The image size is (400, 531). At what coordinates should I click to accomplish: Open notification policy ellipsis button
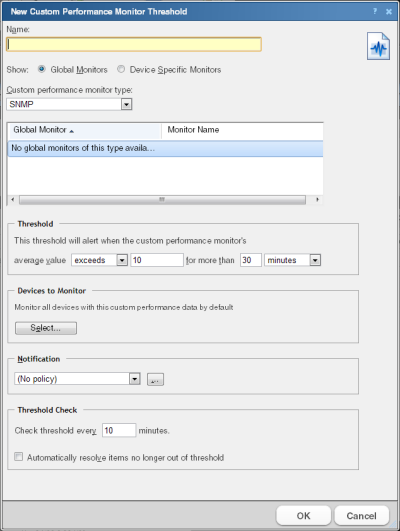[x=155, y=379]
